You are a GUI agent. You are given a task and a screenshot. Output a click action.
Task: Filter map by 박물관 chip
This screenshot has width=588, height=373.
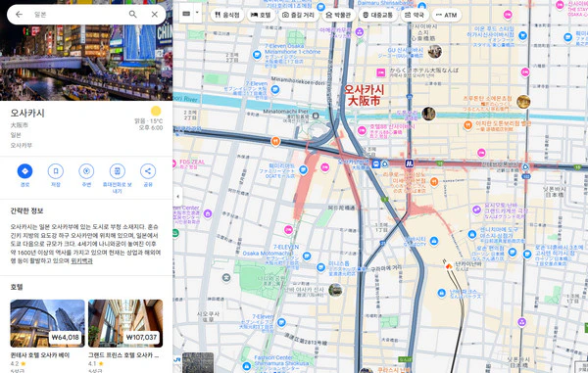point(338,15)
